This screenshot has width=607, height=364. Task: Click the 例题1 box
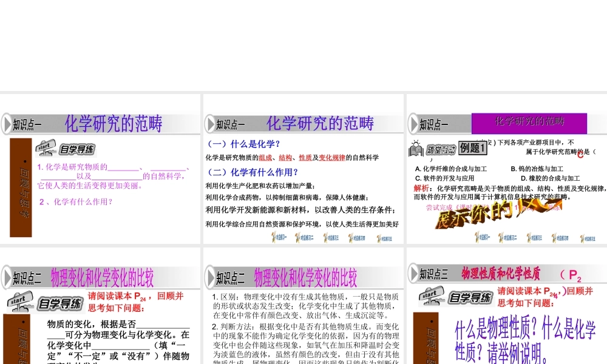tap(472, 147)
